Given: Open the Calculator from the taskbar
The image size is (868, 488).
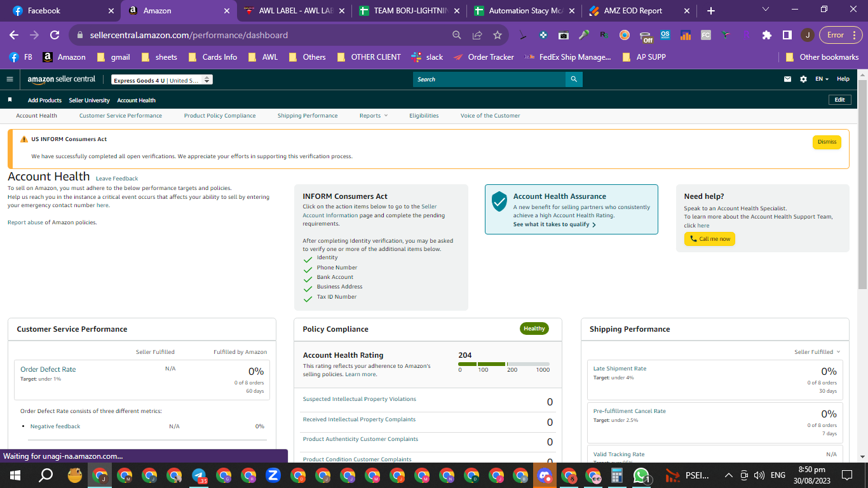Looking at the screenshot, I should pyautogui.click(x=616, y=475).
